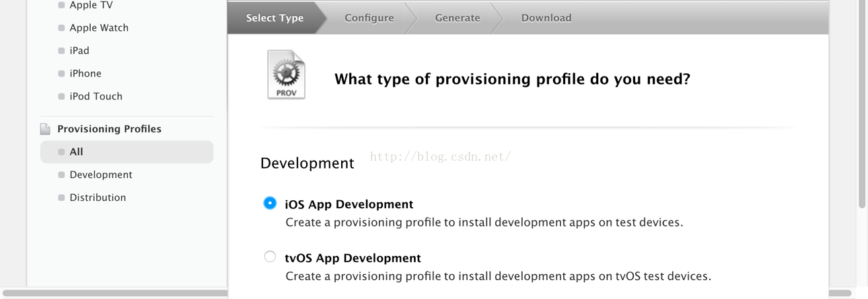Click the vertical scrollbar on the right
The width and height of the screenshot is (868, 299).
pyautogui.click(x=863, y=104)
